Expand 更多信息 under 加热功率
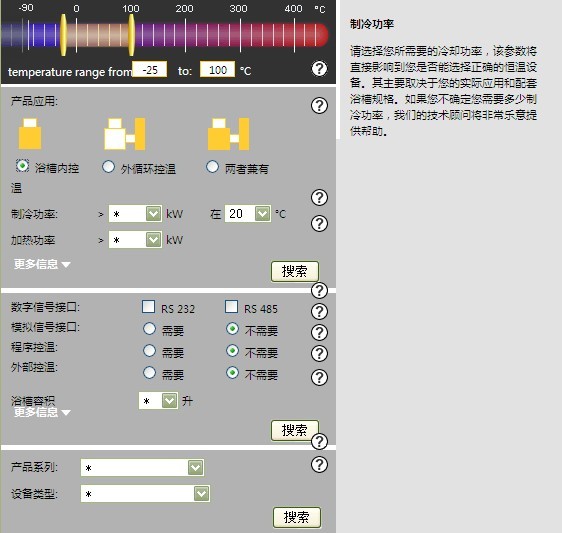This screenshot has width=562, height=533. [42, 264]
